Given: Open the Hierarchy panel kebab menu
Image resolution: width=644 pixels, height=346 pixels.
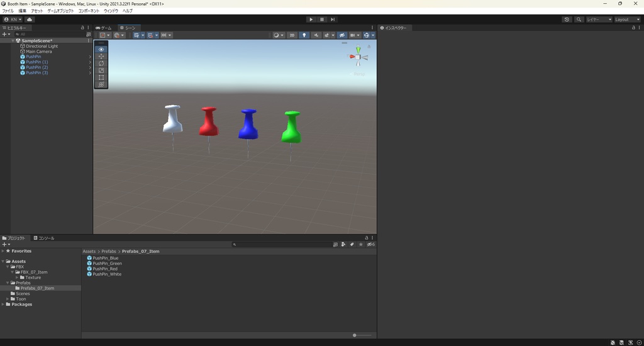Looking at the screenshot, I should point(88,28).
